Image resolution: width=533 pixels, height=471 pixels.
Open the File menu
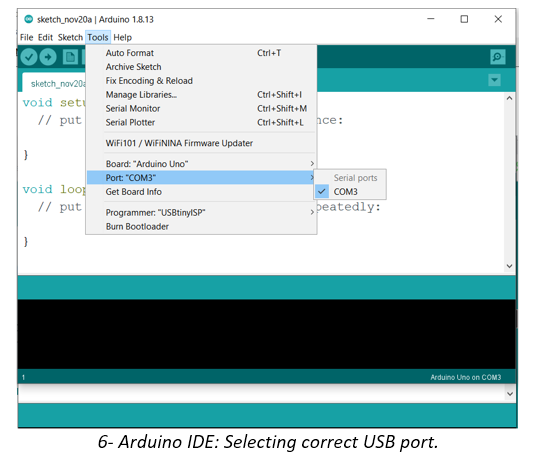coord(27,37)
